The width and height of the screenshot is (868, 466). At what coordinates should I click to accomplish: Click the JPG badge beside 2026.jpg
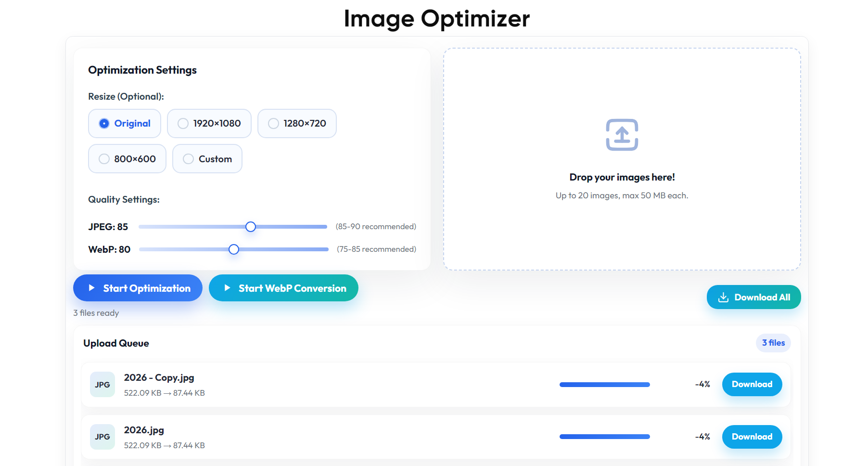pyautogui.click(x=102, y=437)
